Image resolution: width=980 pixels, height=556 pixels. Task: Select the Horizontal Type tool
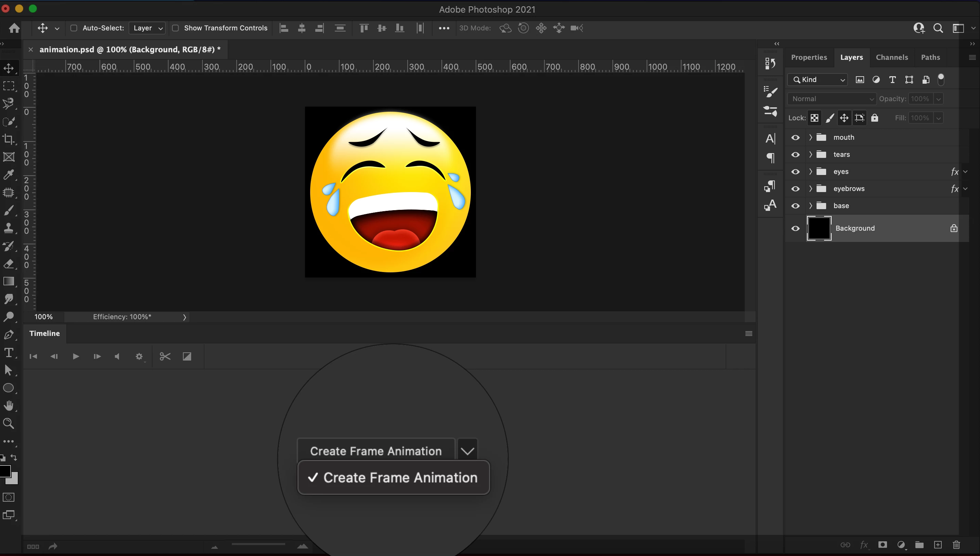tap(9, 352)
